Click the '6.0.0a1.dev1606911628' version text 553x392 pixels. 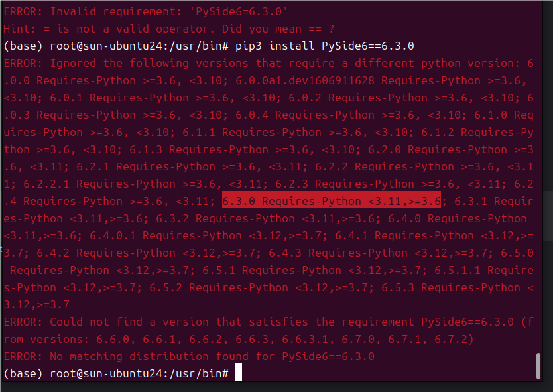(305, 81)
